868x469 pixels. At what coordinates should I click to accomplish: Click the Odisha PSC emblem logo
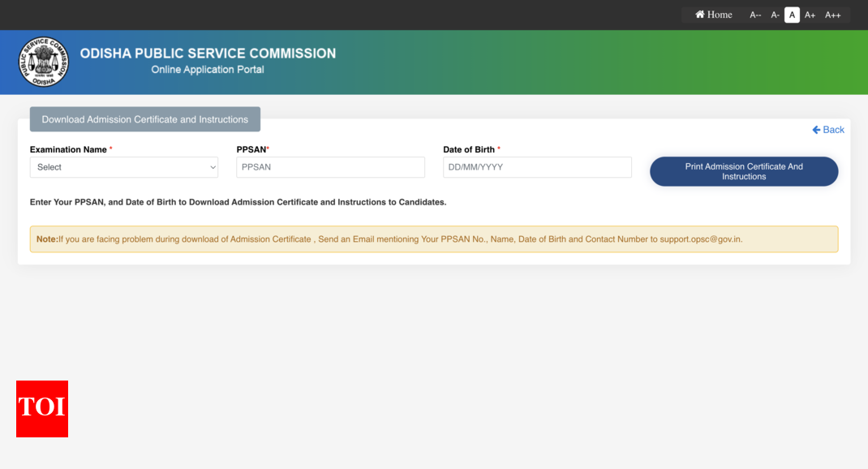click(43, 62)
